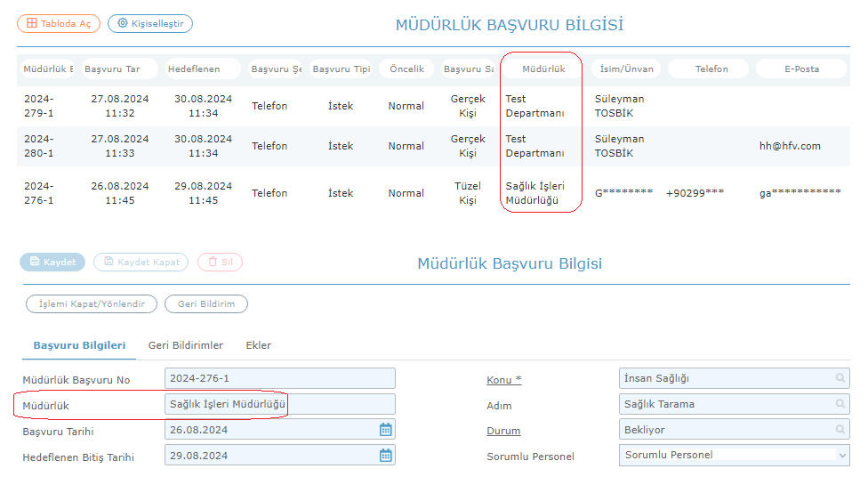Select row 2024-280-1
This screenshot has width=868, height=485.
[433, 146]
